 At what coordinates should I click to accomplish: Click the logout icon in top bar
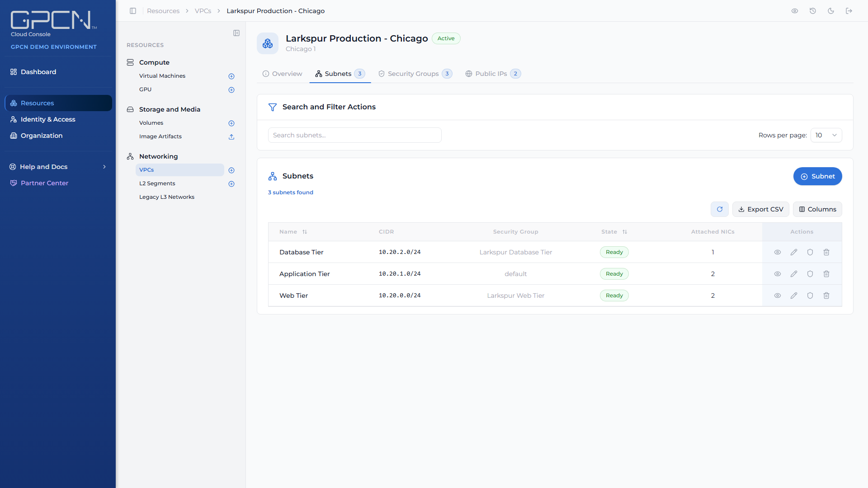849,11
